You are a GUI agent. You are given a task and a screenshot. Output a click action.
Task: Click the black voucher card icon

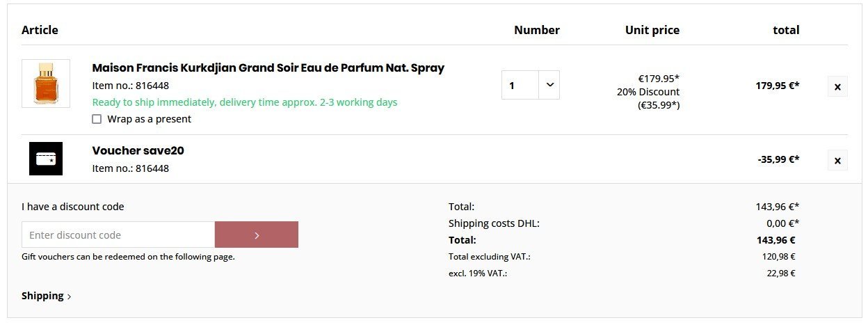(46, 159)
